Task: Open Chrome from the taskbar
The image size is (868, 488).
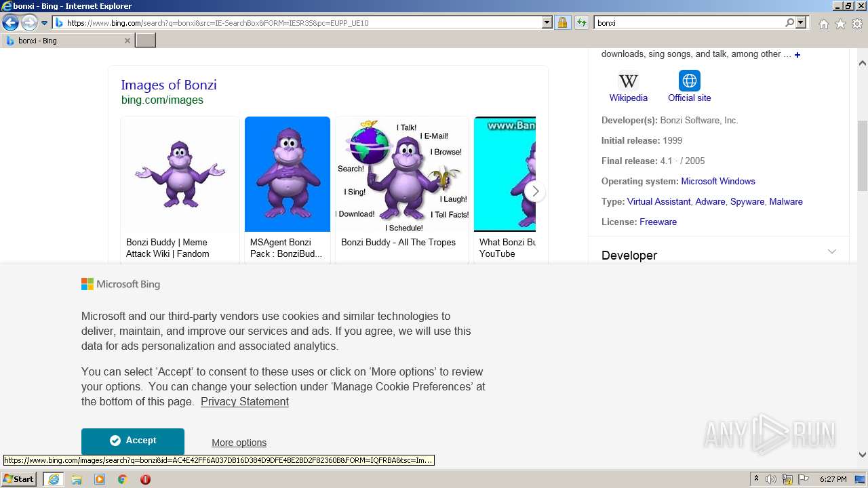Action: tap(123, 479)
